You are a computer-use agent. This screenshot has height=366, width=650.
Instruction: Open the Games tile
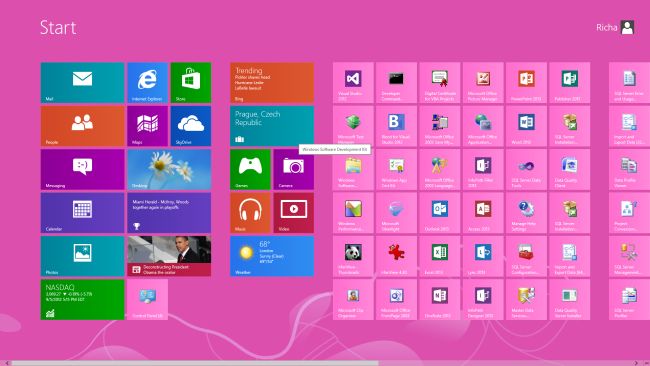pyautogui.click(x=250, y=169)
